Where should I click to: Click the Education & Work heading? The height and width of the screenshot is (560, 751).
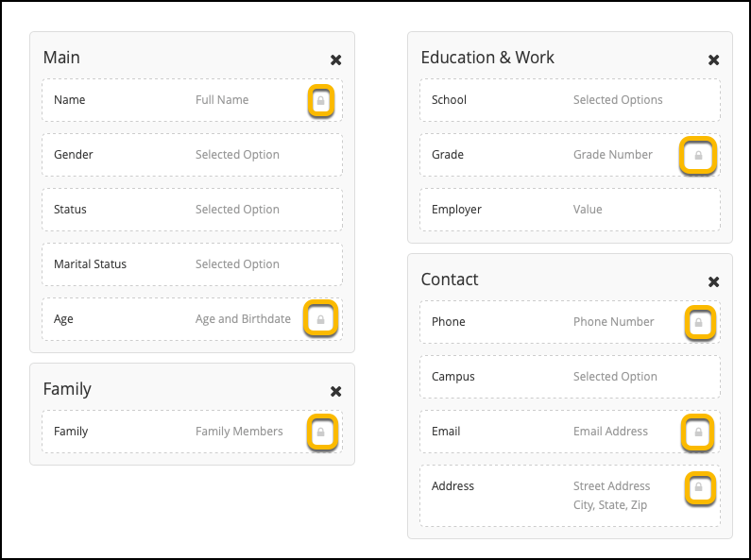(487, 58)
